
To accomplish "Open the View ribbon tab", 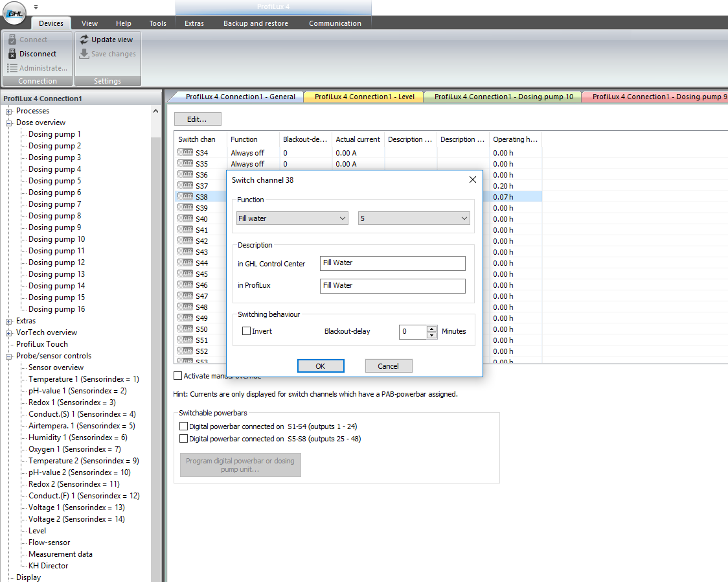I will click(x=89, y=23).
